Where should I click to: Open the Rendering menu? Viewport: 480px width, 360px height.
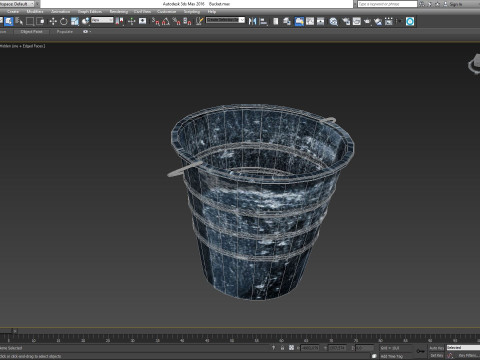[119, 12]
